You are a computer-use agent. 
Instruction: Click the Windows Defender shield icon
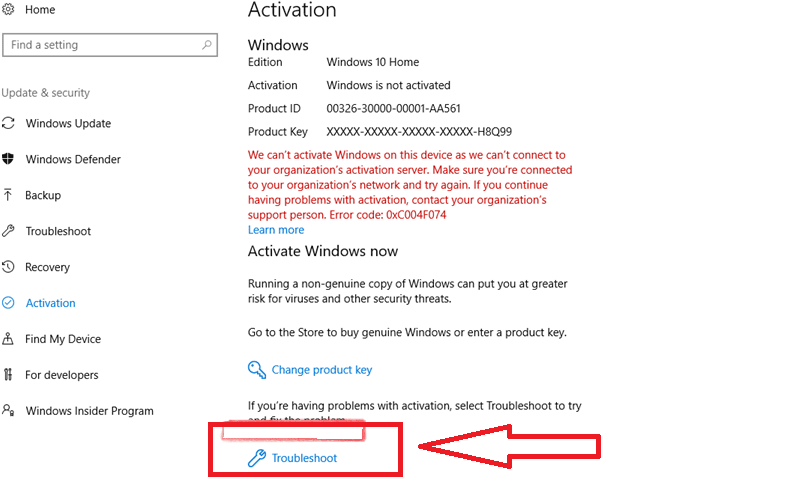pos(8,159)
